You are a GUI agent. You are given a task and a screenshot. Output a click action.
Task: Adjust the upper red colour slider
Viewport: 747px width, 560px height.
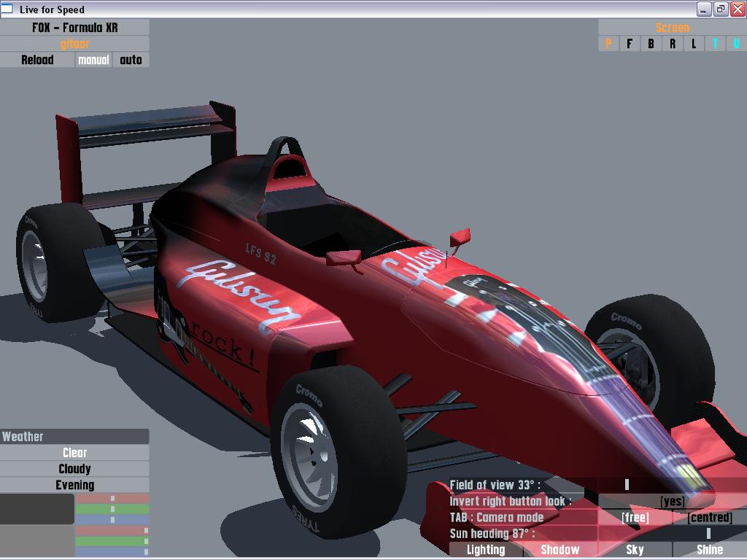coord(112,499)
